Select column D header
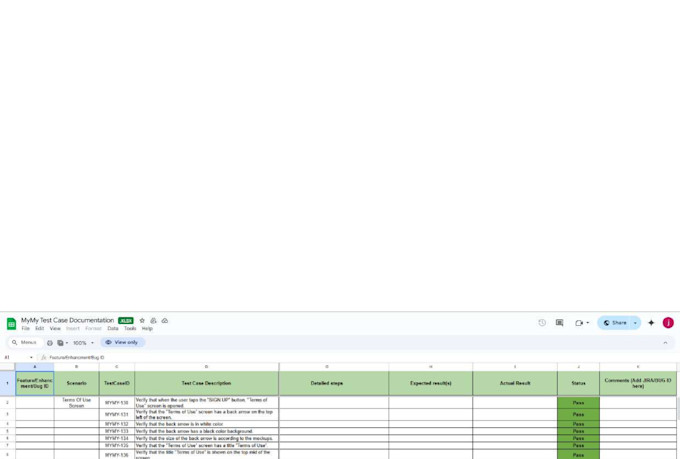 click(206, 367)
